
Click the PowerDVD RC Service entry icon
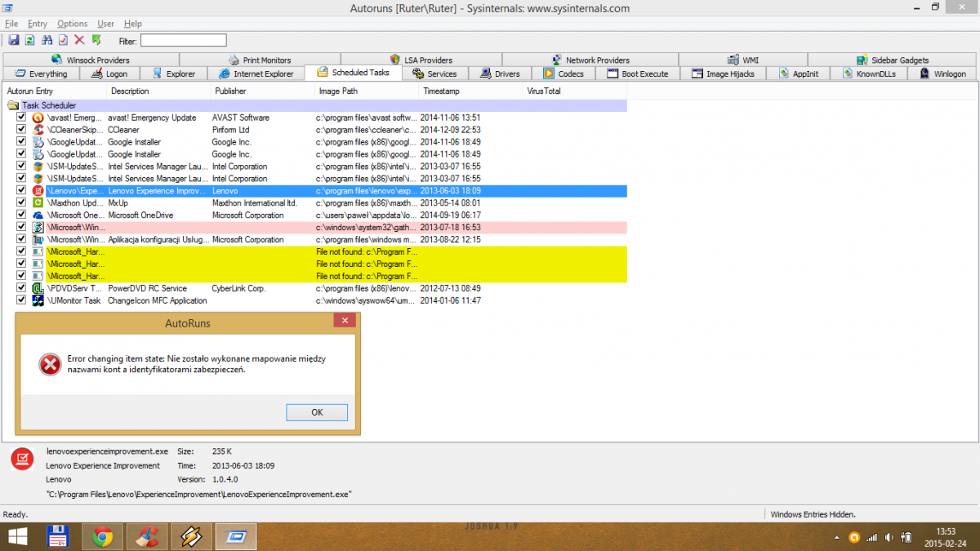(38, 288)
